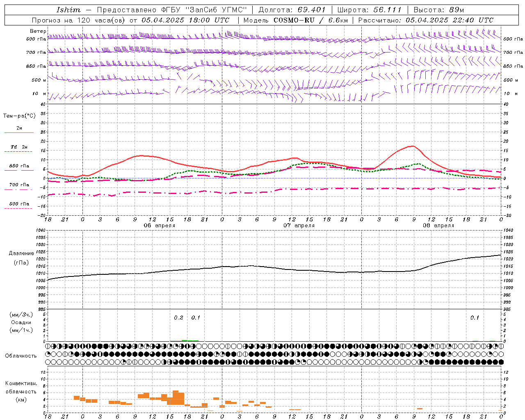
Task: Click the temperature peak of the red curve on 08 апреля
Action: tap(412, 146)
